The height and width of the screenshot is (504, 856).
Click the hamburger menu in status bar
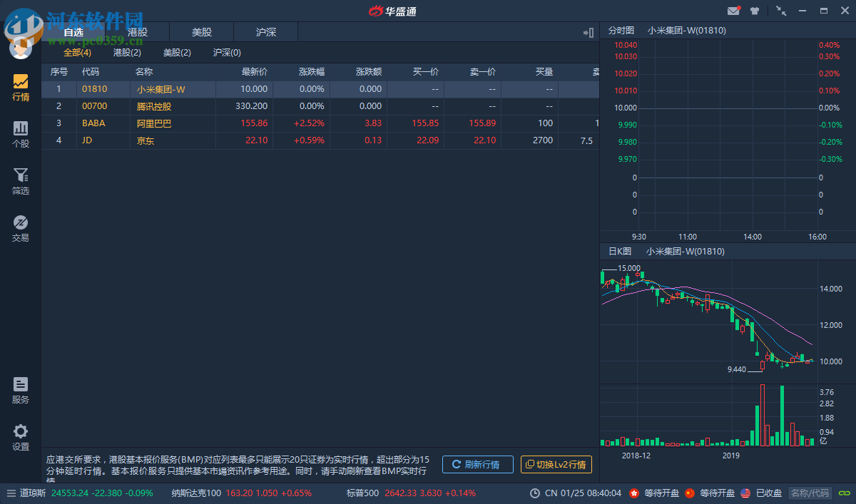[11, 493]
